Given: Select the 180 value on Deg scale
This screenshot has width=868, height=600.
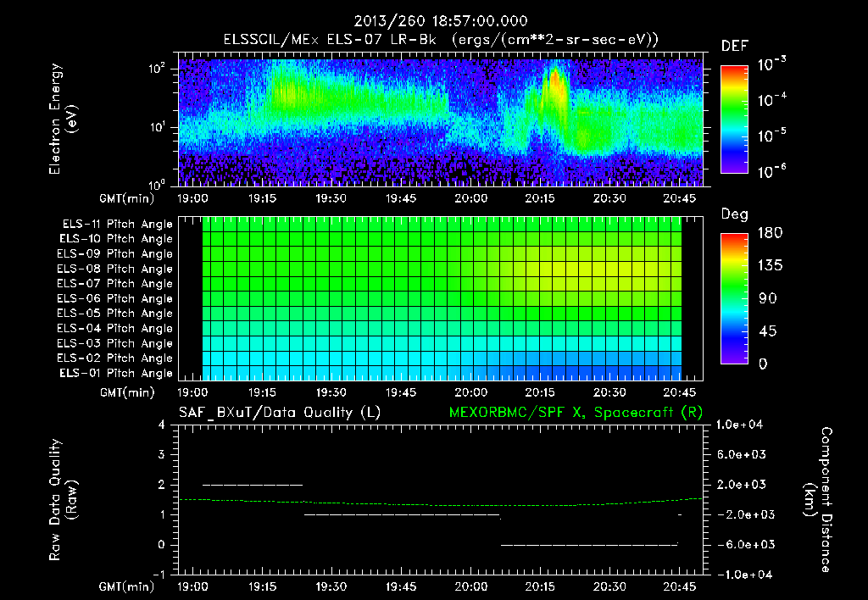Looking at the screenshot, I should pyautogui.click(x=770, y=232).
